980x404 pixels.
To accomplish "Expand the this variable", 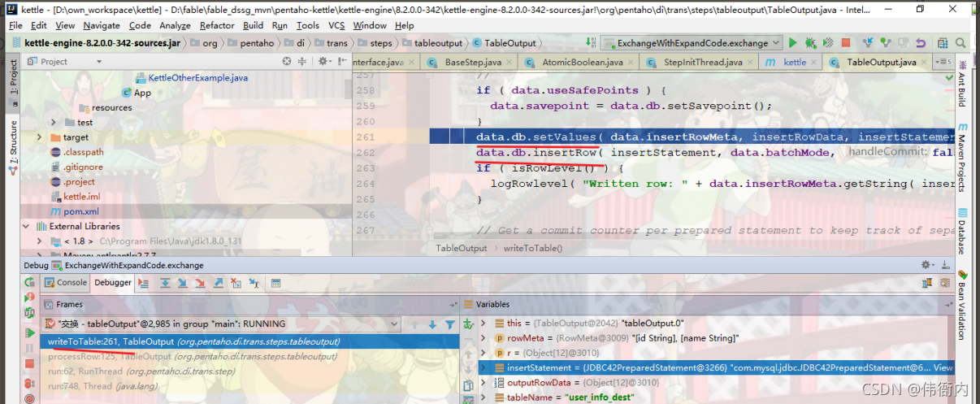I will [x=483, y=323].
